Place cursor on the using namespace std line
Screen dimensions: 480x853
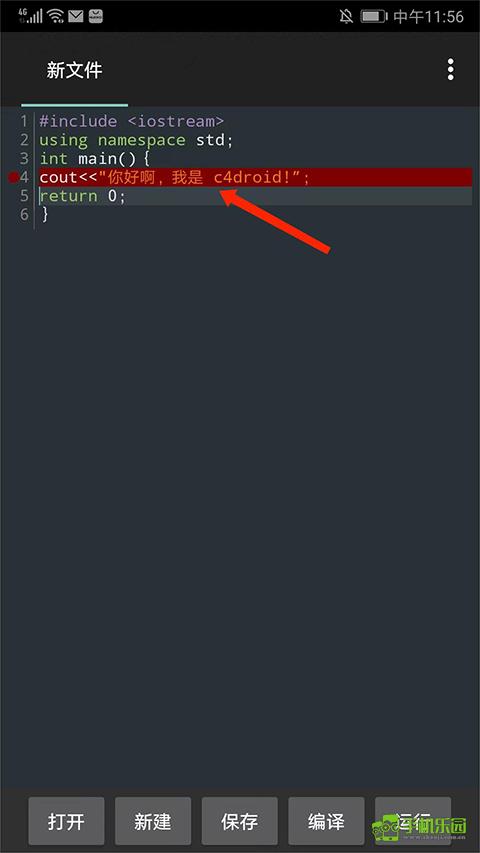[x=136, y=140]
